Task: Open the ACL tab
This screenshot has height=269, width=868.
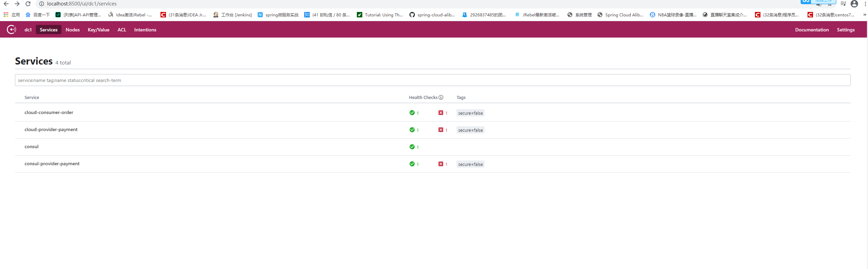Action: click(122, 30)
